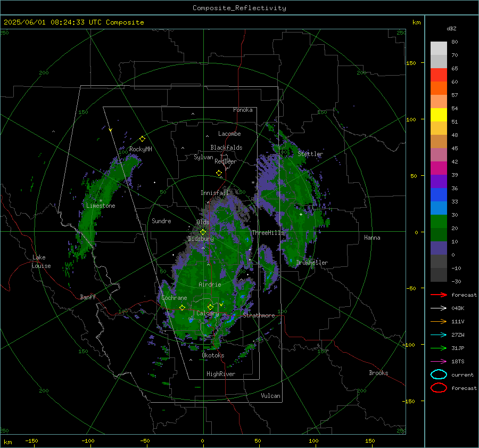
Task: Click the ThreeHills city label
Action: point(268,233)
